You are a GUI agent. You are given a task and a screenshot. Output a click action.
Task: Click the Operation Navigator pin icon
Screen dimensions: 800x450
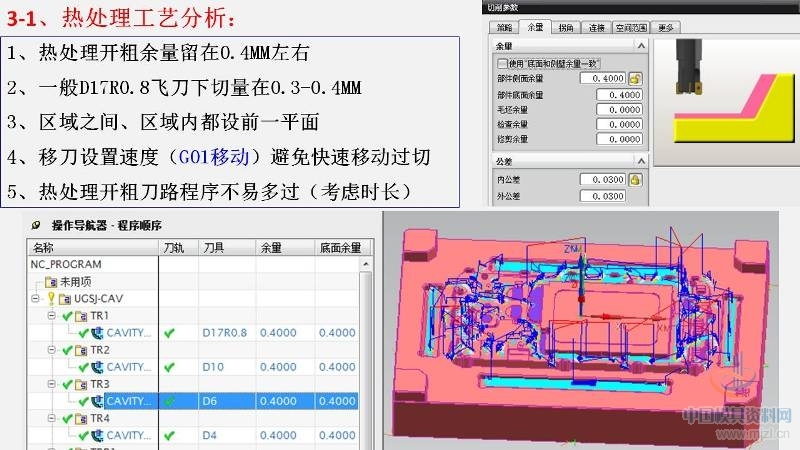click(x=37, y=225)
